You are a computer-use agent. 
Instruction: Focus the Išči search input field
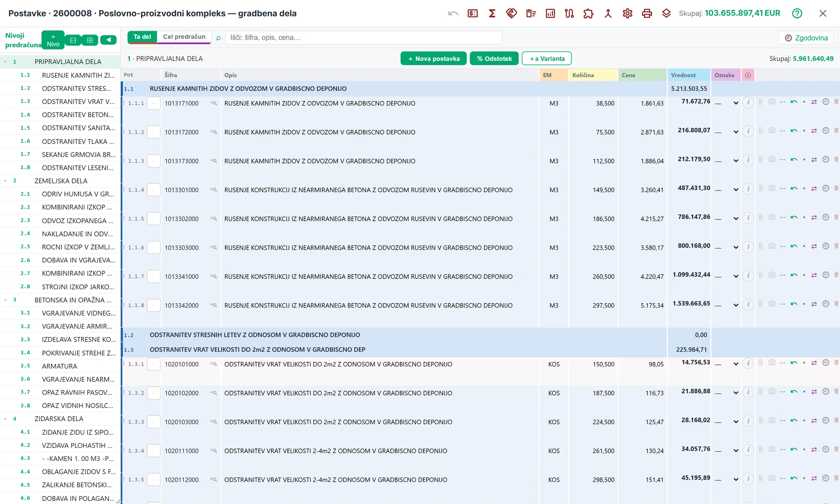click(x=363, y=37)
